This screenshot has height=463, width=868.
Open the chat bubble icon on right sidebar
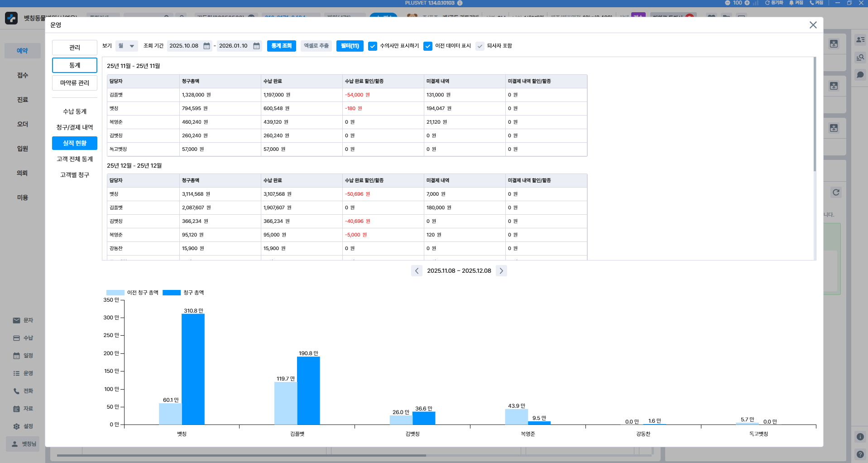[860, 75]
